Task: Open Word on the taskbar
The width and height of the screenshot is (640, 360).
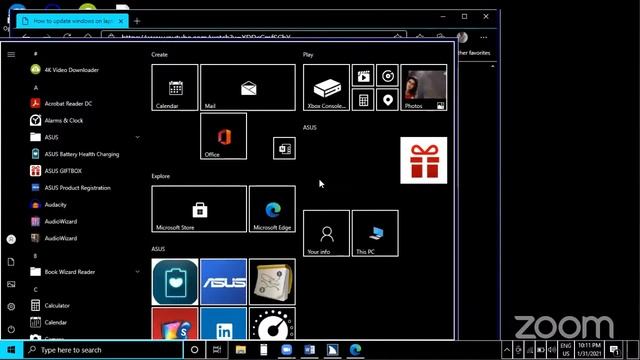Action: (309, 350)
